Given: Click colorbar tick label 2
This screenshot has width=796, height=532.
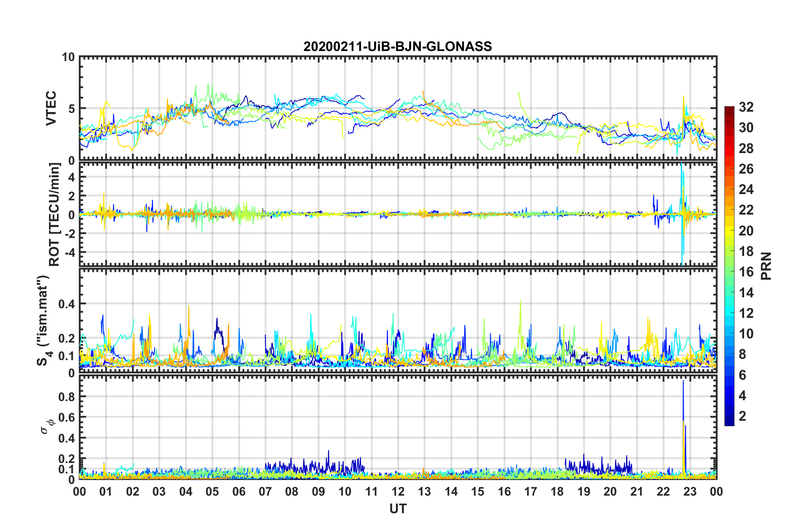Looking at the screenshot, I should (743, 416).
